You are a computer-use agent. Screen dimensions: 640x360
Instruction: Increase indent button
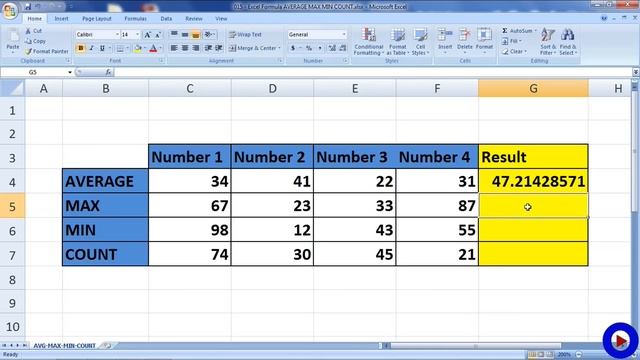(219, 48)
